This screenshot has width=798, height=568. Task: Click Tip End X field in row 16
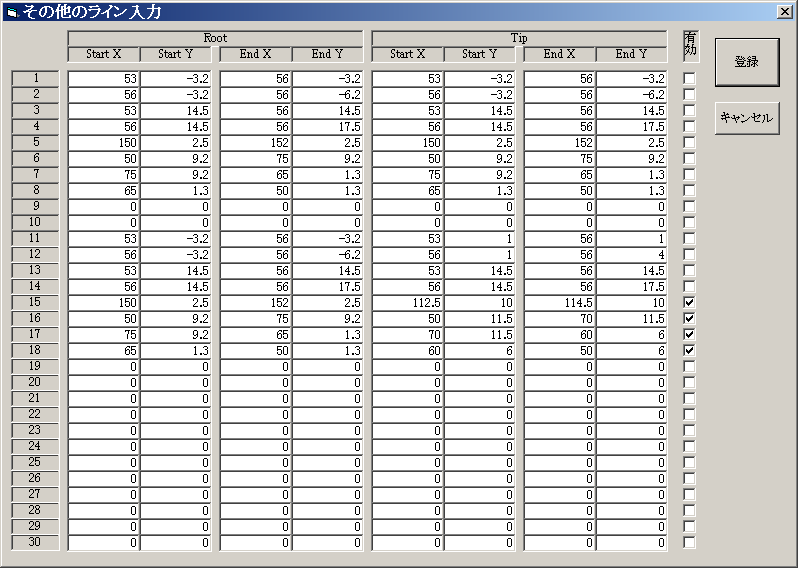[559, 318]
